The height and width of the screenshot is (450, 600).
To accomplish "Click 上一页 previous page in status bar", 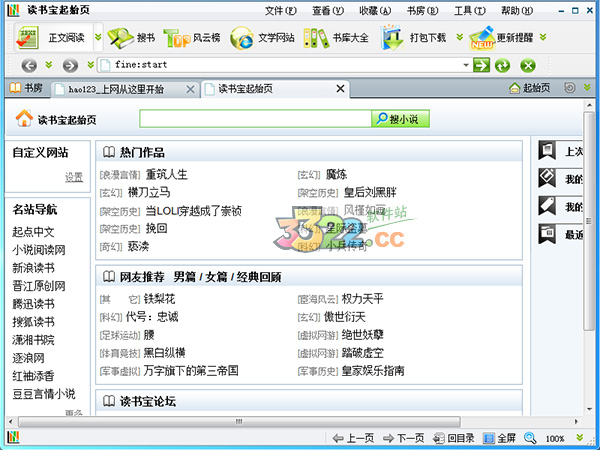I will pos(353,438).
